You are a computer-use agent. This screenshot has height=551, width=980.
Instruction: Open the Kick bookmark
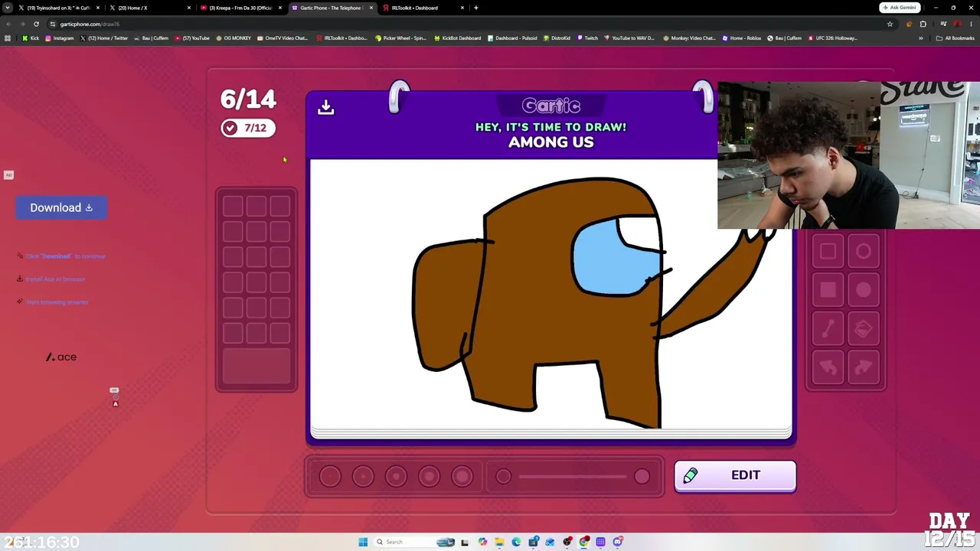[31, 38]
